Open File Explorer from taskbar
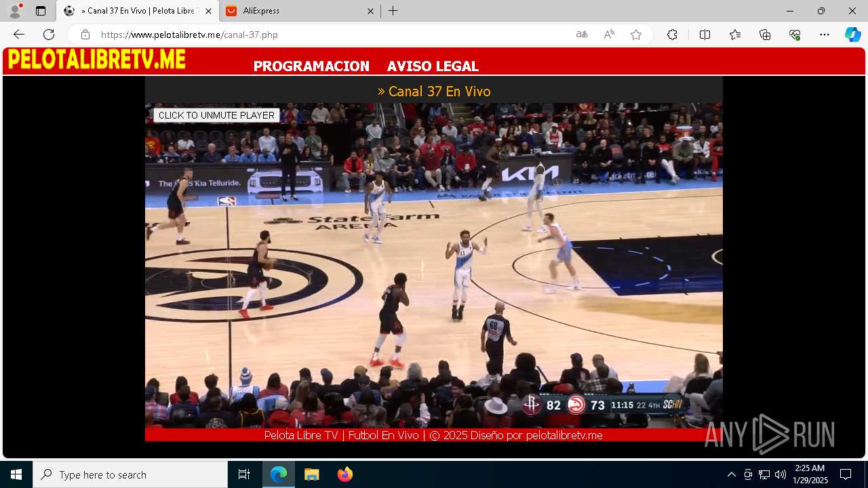868x488 pixels. pyautogui.click(x=311, y=474)
